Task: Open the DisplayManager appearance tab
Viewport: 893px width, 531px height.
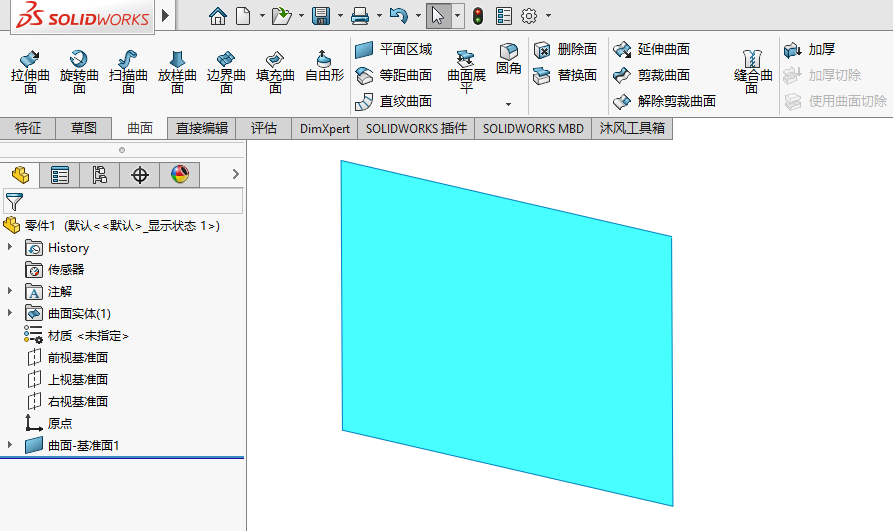Action: pos(180,175)
